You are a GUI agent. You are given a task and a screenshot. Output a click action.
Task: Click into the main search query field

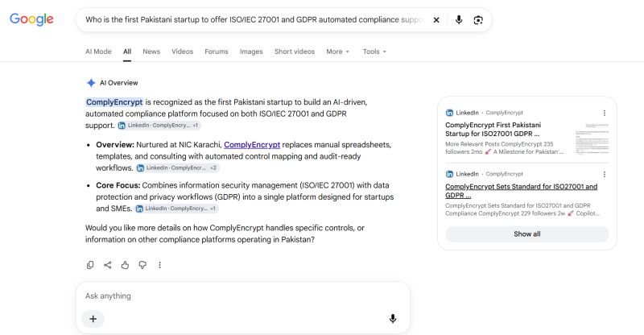pos(254,19)
